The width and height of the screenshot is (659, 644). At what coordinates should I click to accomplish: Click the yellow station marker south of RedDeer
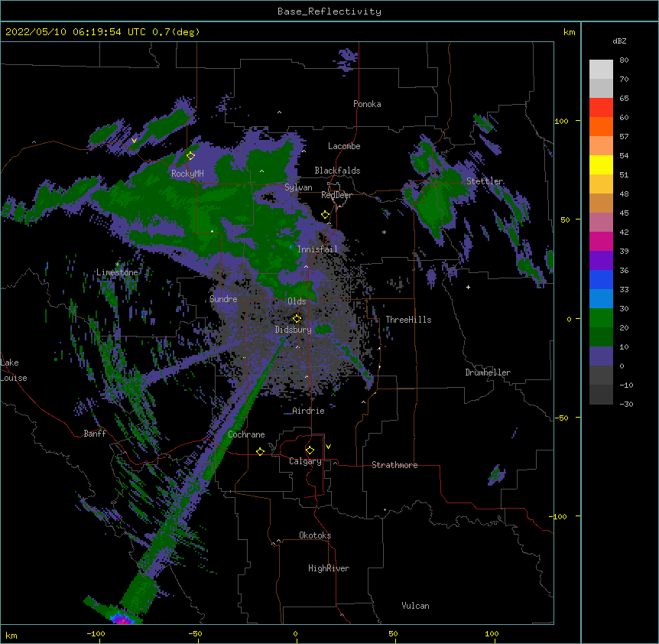pos(325,215)
